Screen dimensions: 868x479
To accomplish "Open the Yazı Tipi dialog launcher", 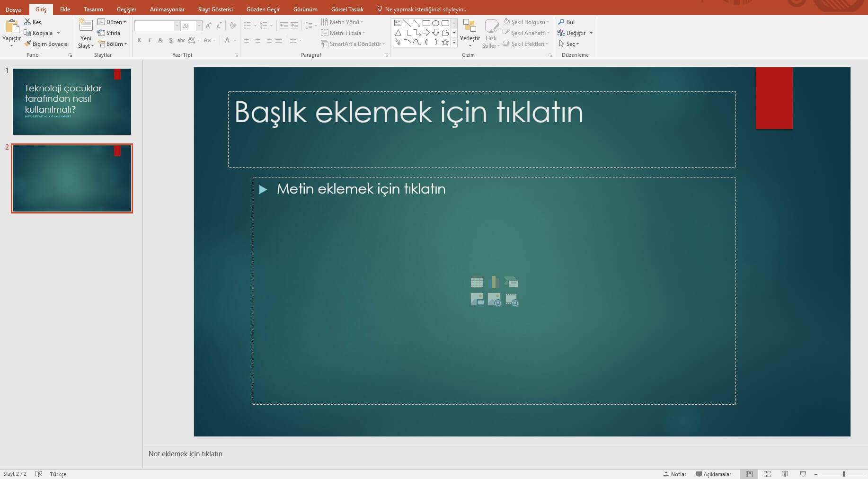I will (236, 55).
